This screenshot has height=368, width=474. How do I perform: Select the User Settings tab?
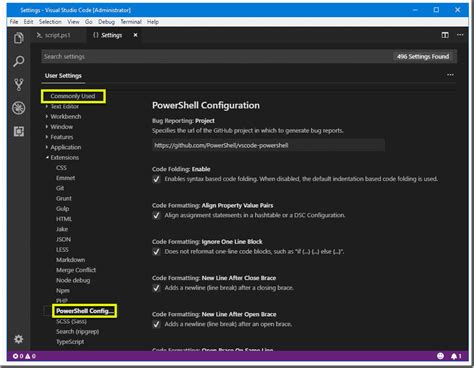click(63, 76)
